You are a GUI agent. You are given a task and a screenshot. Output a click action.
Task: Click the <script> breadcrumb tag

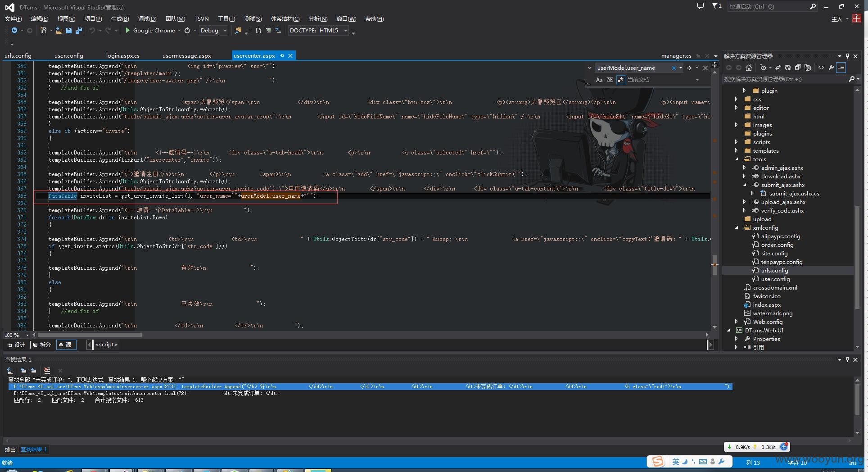pyautogui.click(x=106, y=345)
